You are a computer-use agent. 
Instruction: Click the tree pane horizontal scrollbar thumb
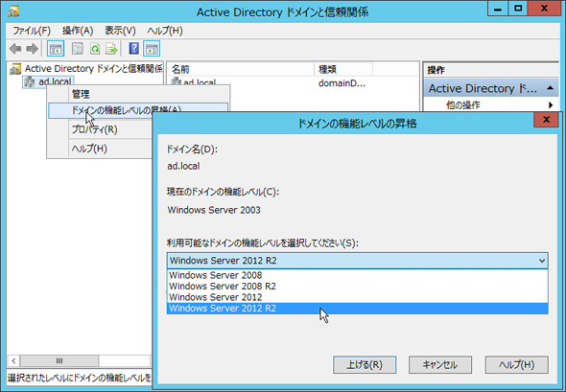59,360
